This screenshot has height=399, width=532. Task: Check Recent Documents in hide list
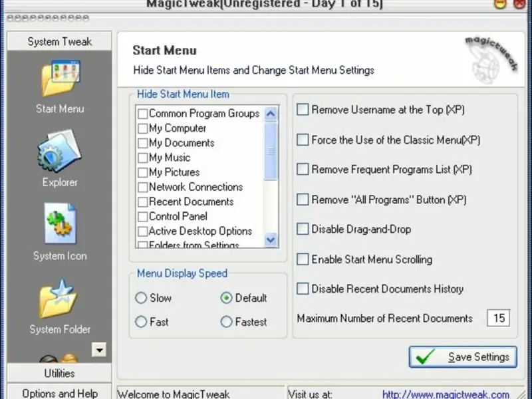(143, 202)
